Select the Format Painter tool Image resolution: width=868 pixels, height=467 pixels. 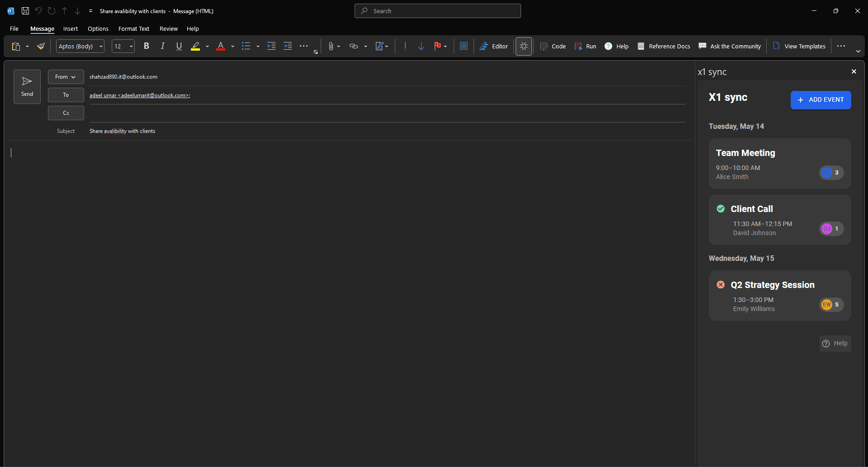(x=41, y=46)
